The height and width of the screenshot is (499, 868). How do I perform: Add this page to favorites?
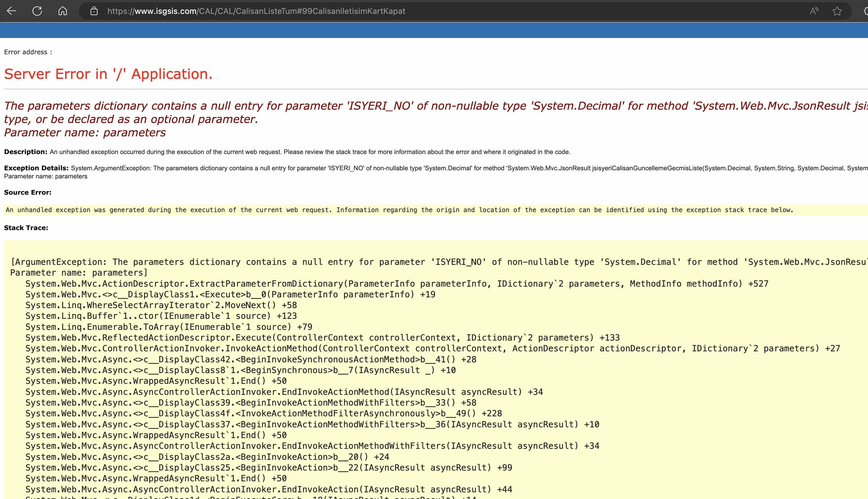[x=837, y=11]
